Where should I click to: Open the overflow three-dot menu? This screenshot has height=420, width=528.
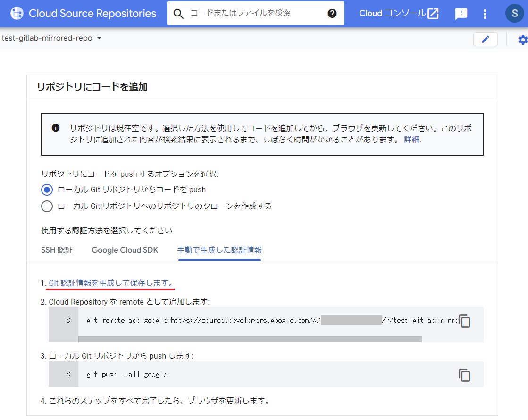coord(485,13)
